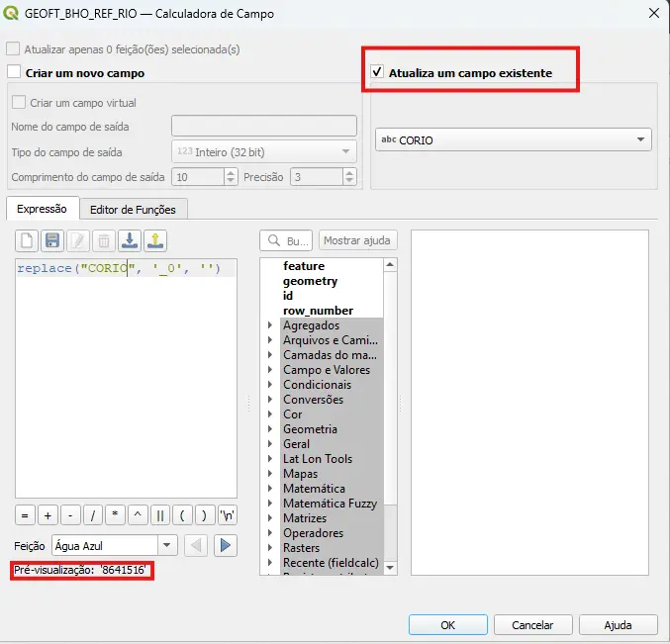
Task: Click the import user expressions icon
Action: (x=130, y=240)
